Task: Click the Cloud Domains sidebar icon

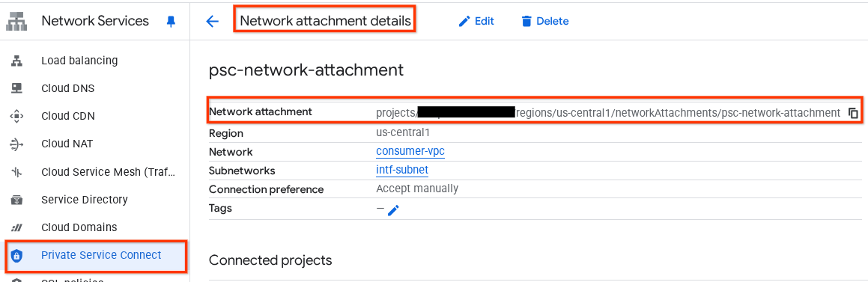Action: tap(16, 227)
